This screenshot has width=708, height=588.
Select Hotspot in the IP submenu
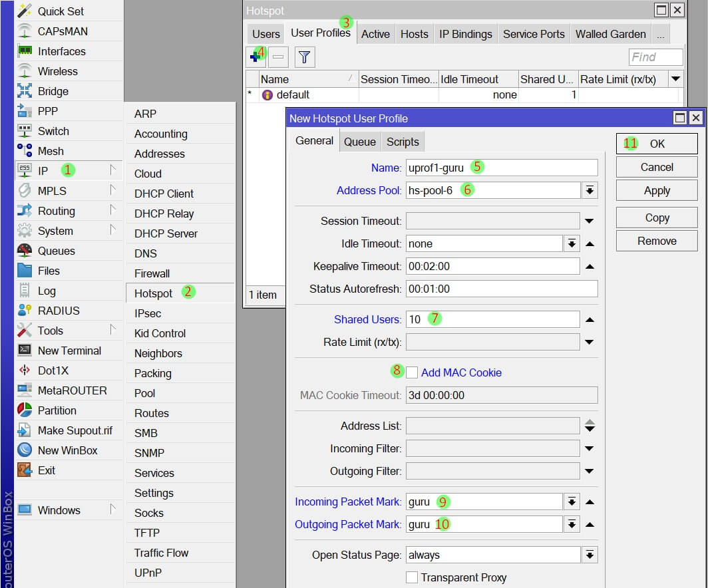[x=154, y=293]
